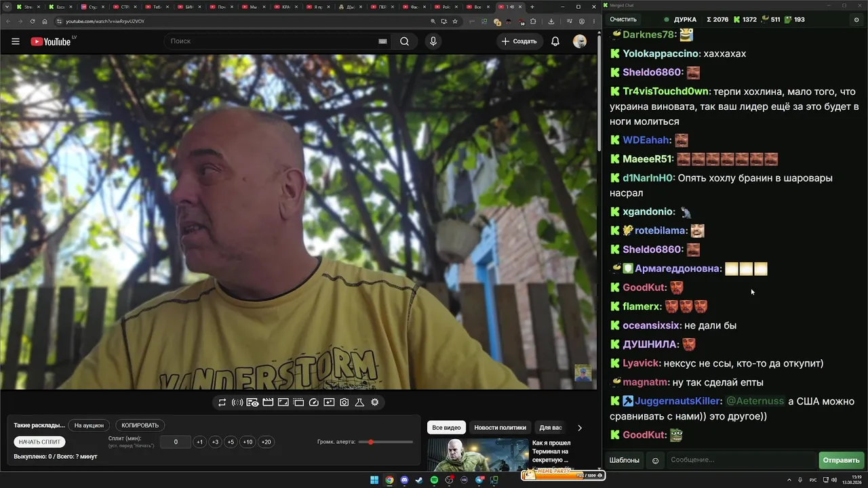Click the sparkle frame icon under the video

[329, 403]
